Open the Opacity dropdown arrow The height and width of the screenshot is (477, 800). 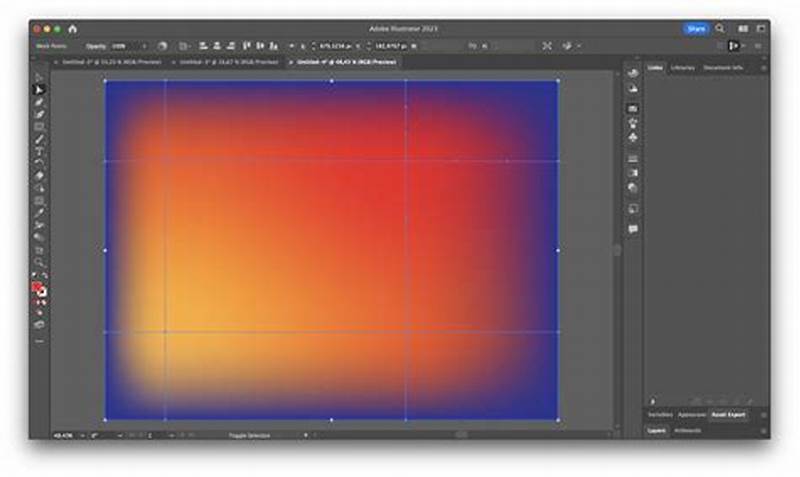pos(144,46)
